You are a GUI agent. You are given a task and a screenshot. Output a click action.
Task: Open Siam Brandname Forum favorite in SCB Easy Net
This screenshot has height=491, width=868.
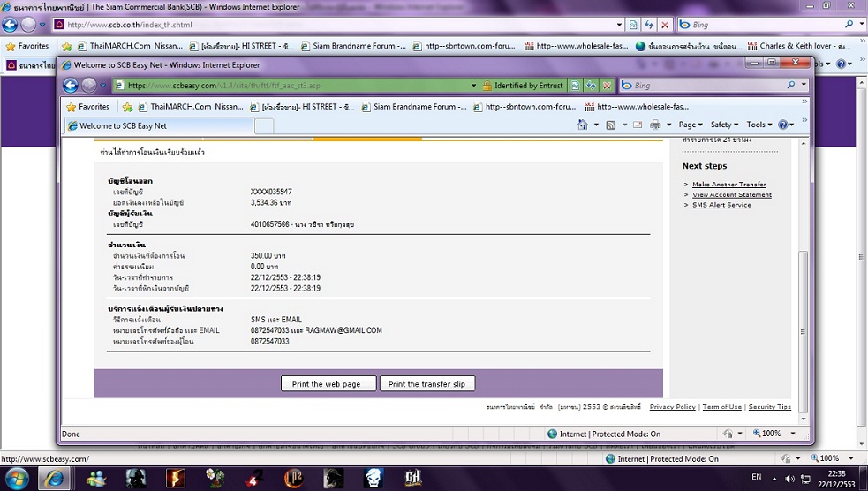coord(414,106)
